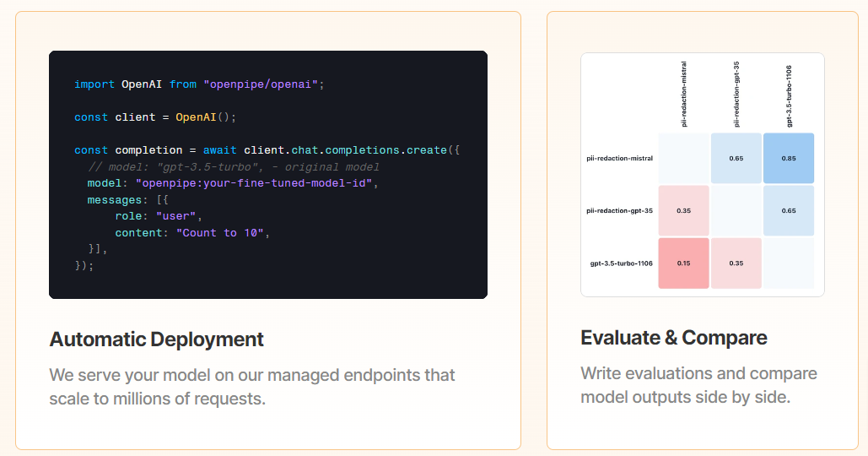Image resolution: width=868 pixels, height=456 pixels.
Task: Click the gpt-3.5-turbo-1106 row label
Action: pyautogui.click(x=621, y=263)
